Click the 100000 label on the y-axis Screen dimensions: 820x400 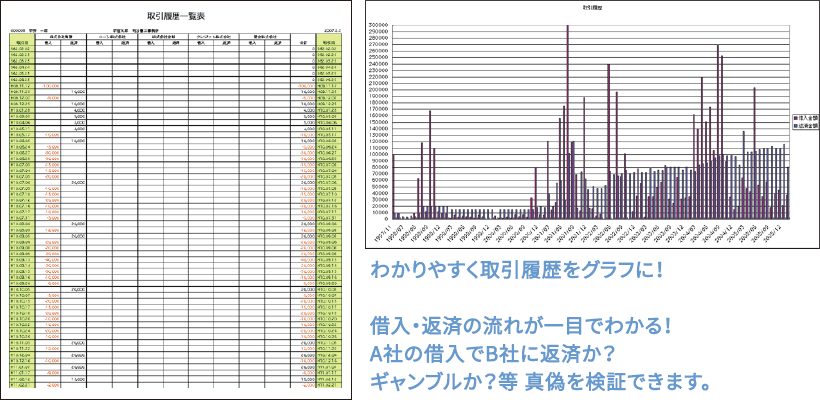point(379,153)
